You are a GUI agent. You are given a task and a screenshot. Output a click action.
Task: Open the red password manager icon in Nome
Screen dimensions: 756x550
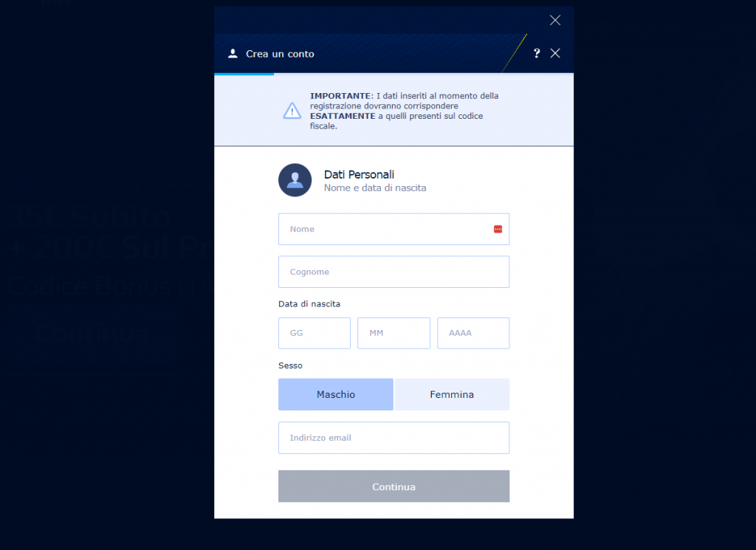pyautogui.click(x=498, y=229)
